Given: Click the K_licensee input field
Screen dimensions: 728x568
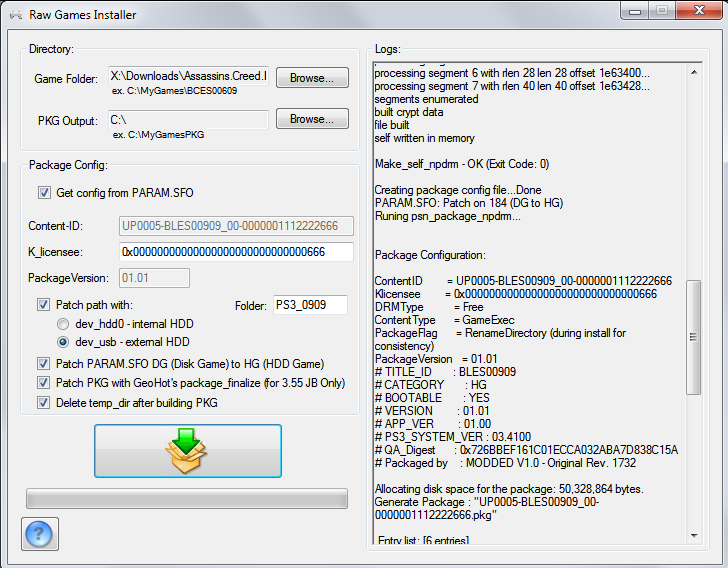Looking at the screenshot, I should coord(236,252).
